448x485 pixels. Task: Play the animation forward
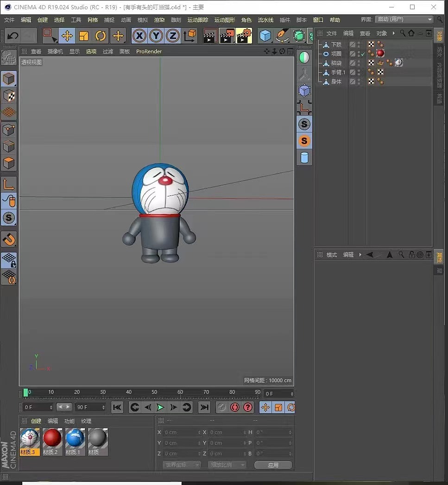(x=160, y=407)
